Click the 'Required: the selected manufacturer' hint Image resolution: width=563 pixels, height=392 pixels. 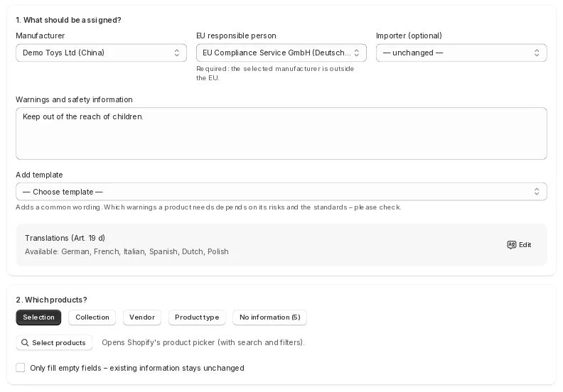pos(275,73)
